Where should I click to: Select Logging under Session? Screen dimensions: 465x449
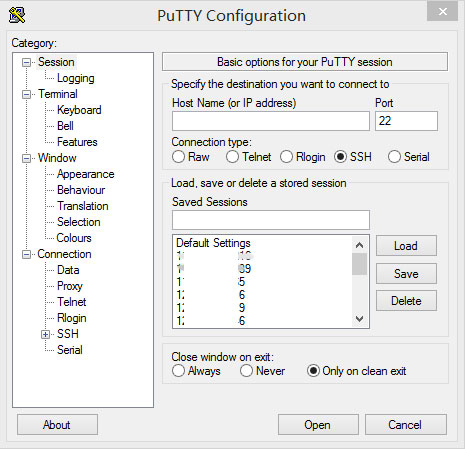point(76,78)
